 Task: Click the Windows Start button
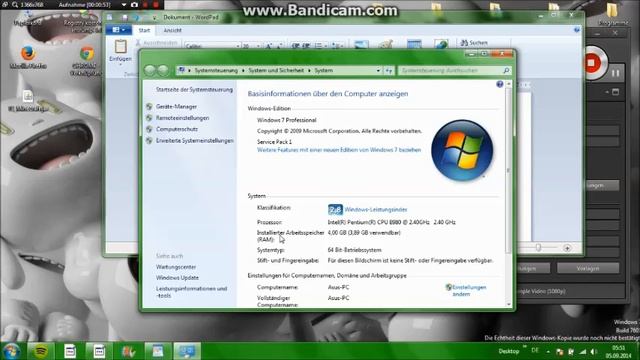coord(11,351)
